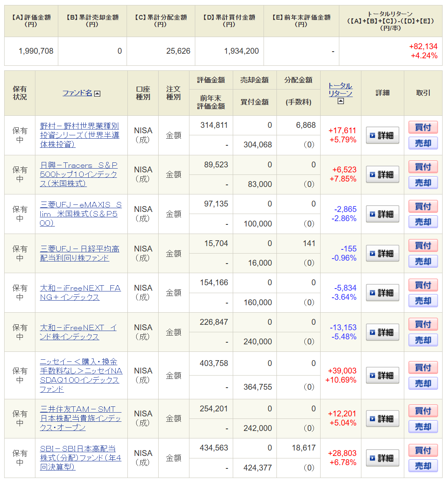Click 売却 for the 日経平均高配当利回り株 fund
Image resolution: width=448 pixels, height=483 pixels.
click(x=423, y=261)
